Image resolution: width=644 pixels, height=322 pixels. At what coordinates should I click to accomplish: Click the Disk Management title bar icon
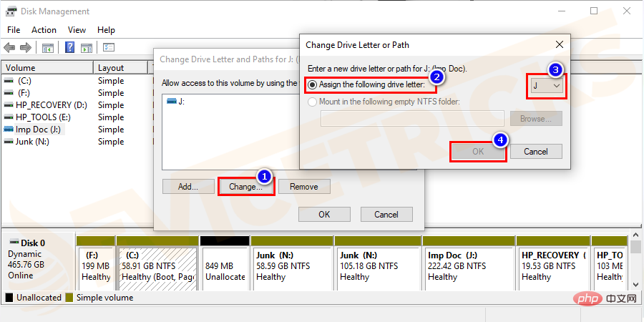(x=11, y=11)
